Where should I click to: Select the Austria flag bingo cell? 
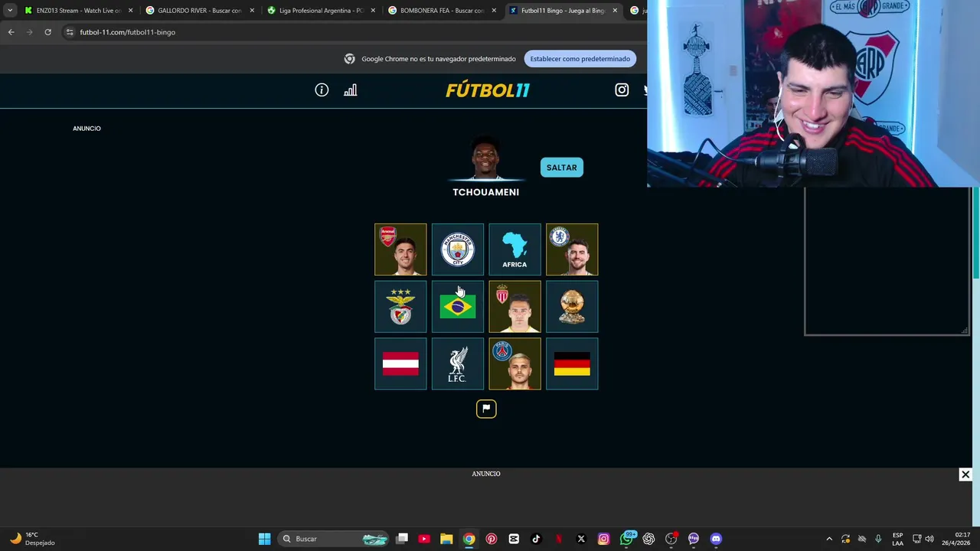point(400,364)
